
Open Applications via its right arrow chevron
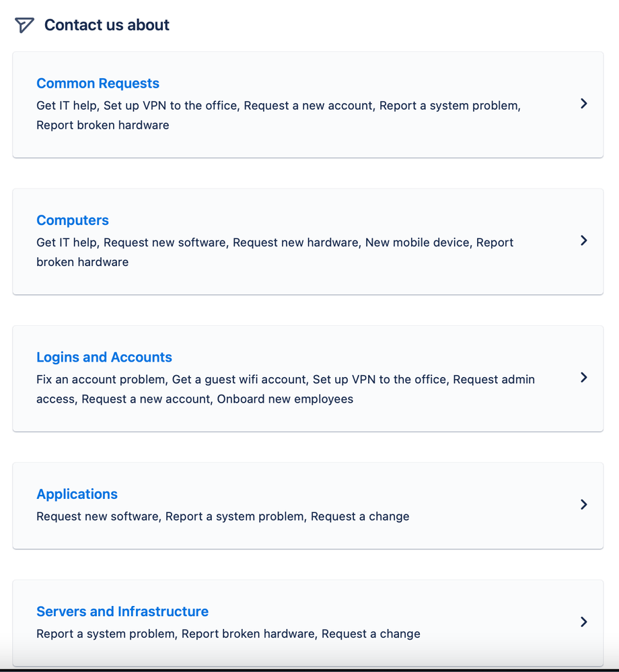pos(583,504)
